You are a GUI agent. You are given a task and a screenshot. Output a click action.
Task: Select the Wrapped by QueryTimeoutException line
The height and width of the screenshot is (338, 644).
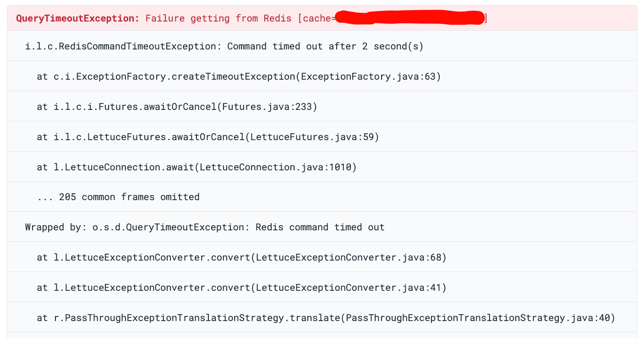pos(205,227)
